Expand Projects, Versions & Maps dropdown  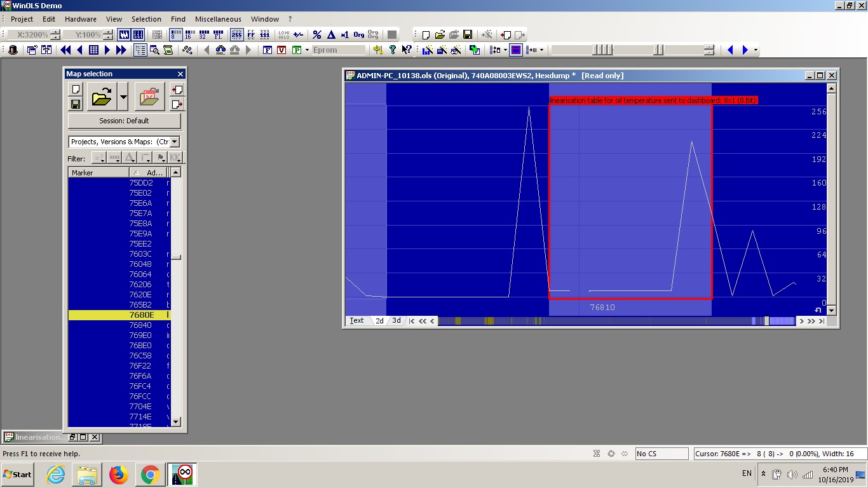click(175, 142)
